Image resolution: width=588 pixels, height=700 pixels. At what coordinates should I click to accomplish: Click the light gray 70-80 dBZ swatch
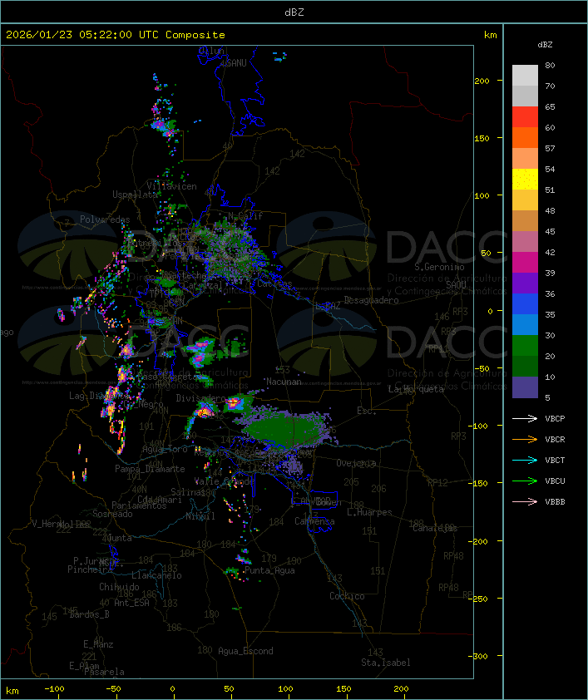coord(525,76)
